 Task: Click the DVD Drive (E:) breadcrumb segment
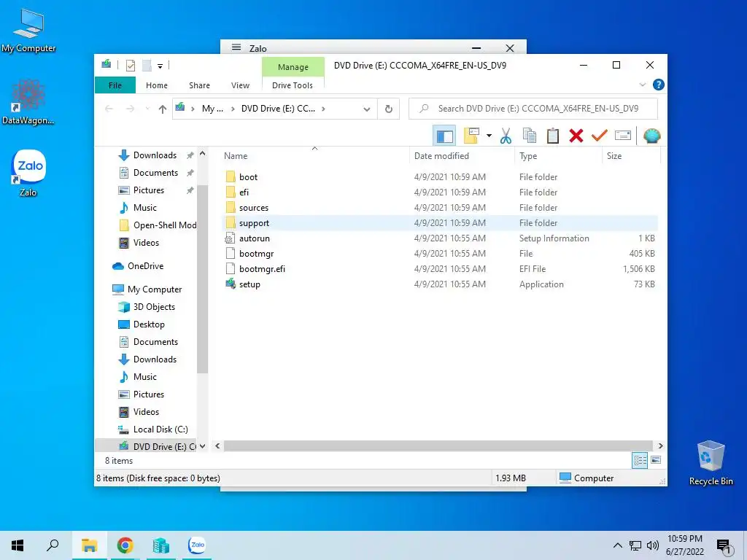(278, 109)
